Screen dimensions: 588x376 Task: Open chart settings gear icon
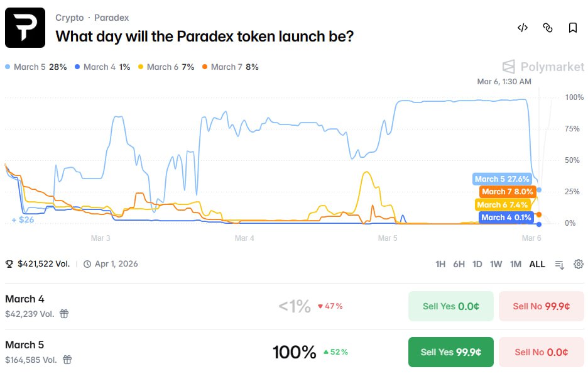(579, 264)
